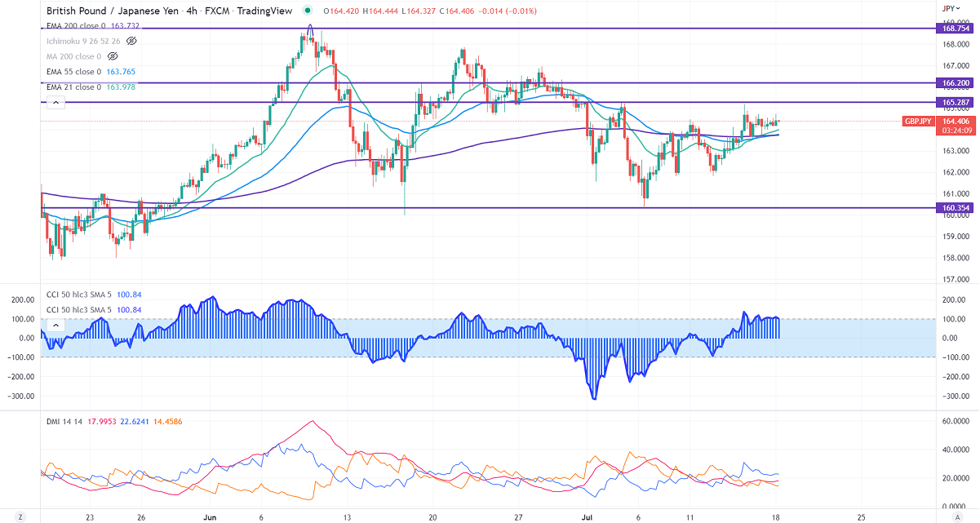The width and height of the screenshot is (980, 523).
Task: Click the 168.754 horizontal line price label
Action: (955, 28)
